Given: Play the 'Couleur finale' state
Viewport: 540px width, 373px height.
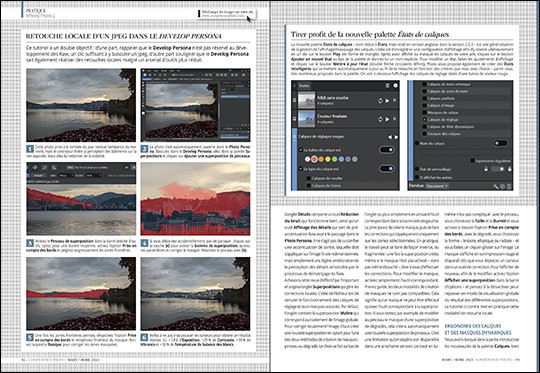Looking at the screenshot, I should 387,119.
